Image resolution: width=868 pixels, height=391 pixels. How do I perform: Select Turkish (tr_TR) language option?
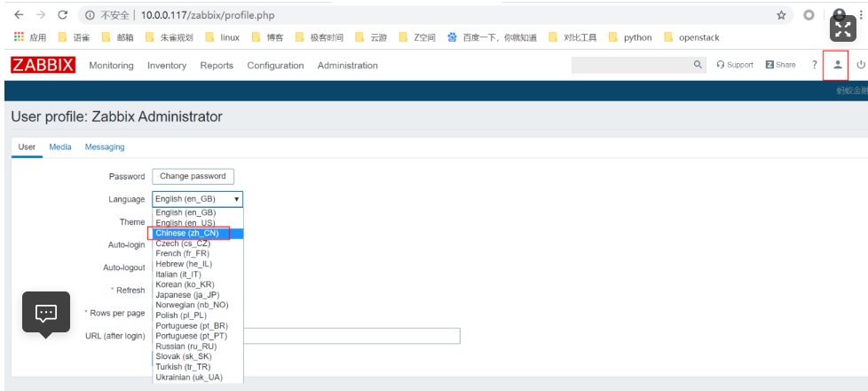(x=198, y=367)
